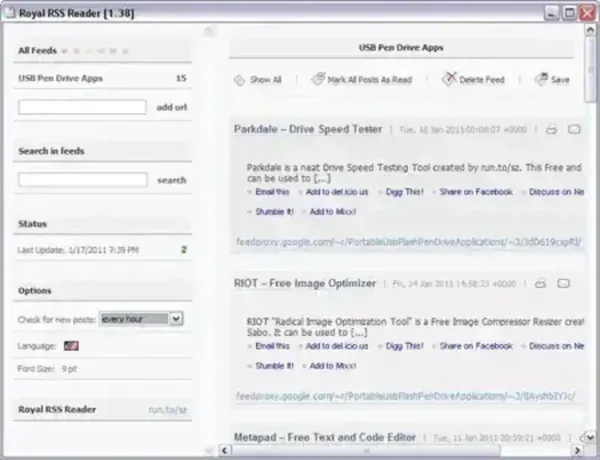Delete the current feed
This screenshot has width=600, height=460.
[473, 79]
